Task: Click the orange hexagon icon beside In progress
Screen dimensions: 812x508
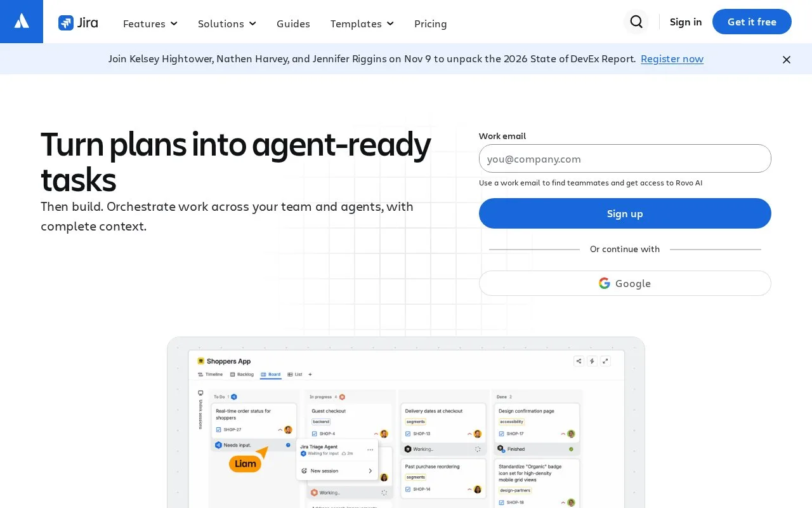Action: click(x=342, y=397)
